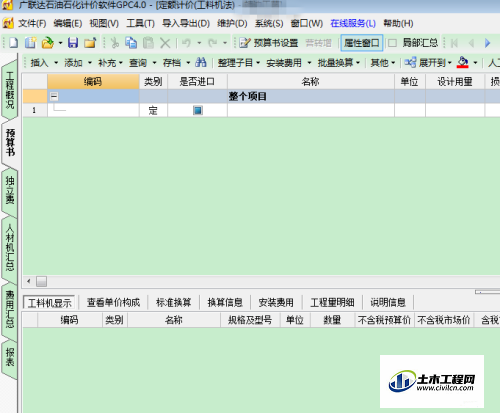Viewport: 500px width, 413px height.
Task: Open the 在线服务(L) menu
Action: point(353,23)
